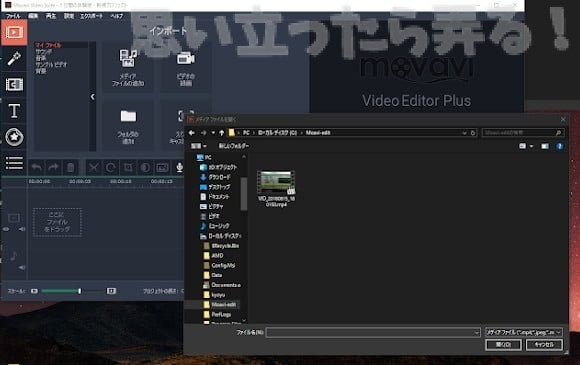
Task: Click the Moavi-edit search box
Action: 522,133
